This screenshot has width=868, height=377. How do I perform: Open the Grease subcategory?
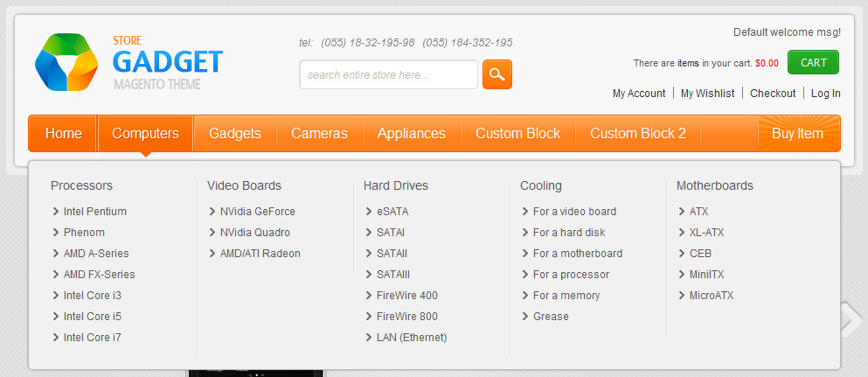click(551, 317)
